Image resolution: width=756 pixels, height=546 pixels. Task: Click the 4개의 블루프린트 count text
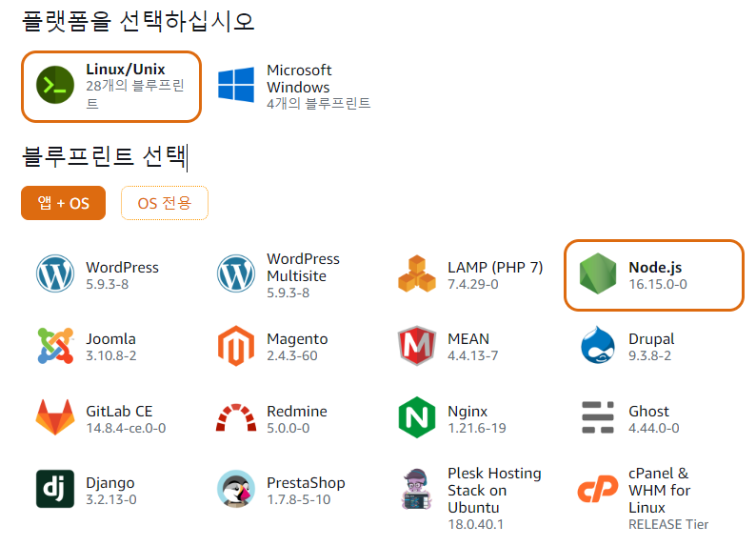tap(319, 103)
